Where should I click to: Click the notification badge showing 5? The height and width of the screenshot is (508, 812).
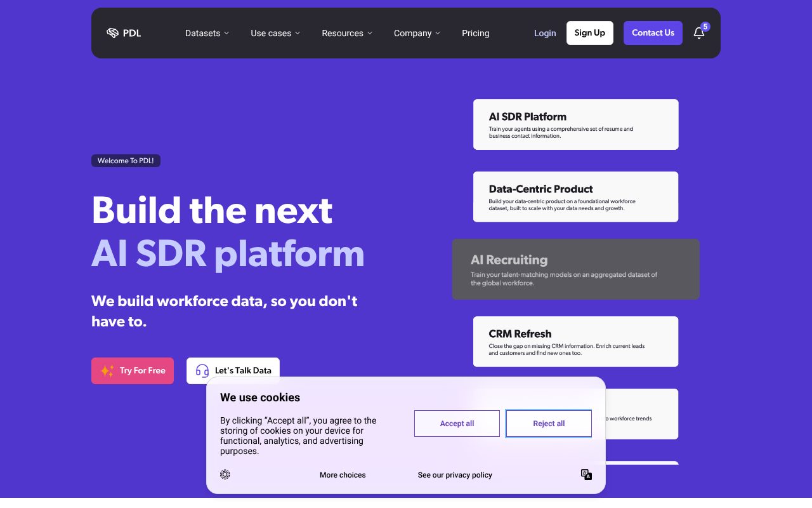click(705, 27)
